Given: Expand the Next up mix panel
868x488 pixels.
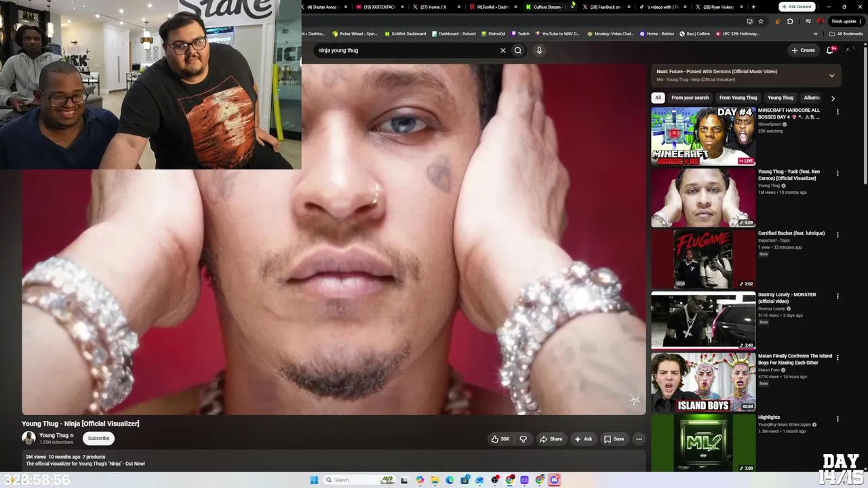Looking at the screenshot, I should click(x=832, y=75).
